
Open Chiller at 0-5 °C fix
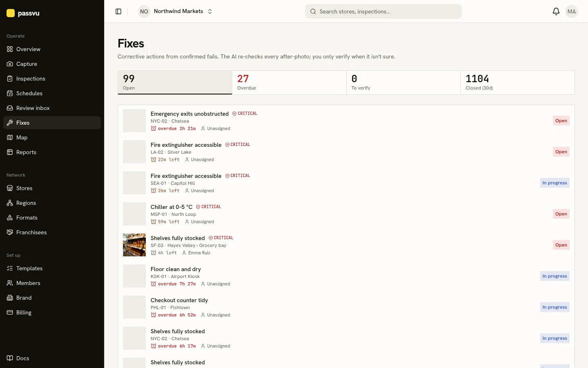[x=346, y=214]
